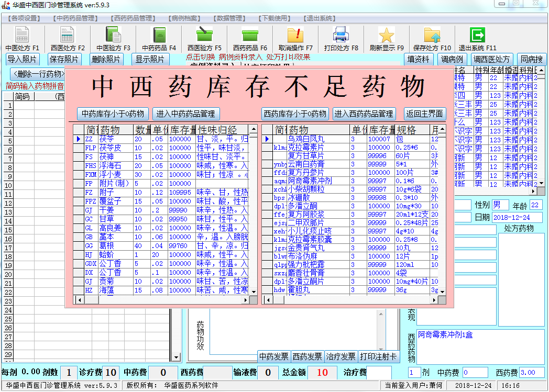Click 西药库存小于0药物 button
The width and height of the screenshot is (549, 392).
click(295, 114)
